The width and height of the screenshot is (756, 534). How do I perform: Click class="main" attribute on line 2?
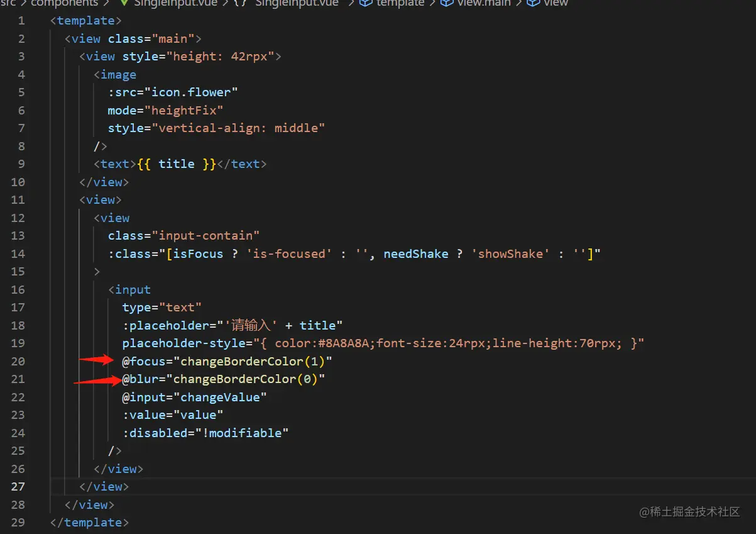point(151,39)
